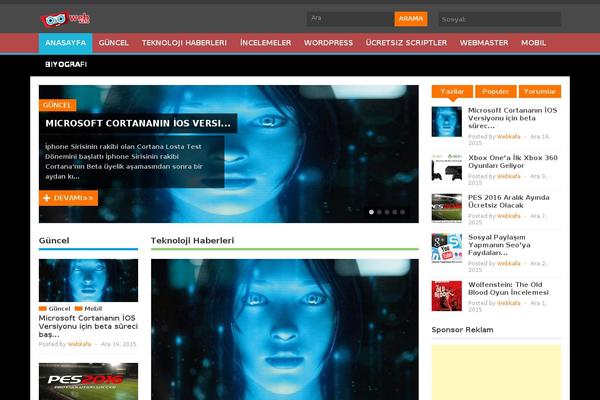Click the Ara search input field

click(x=350, y=19)
